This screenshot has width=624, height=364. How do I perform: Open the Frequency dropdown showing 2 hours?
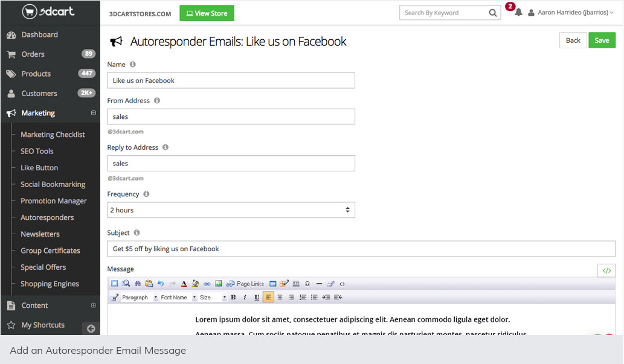(231, 210)
